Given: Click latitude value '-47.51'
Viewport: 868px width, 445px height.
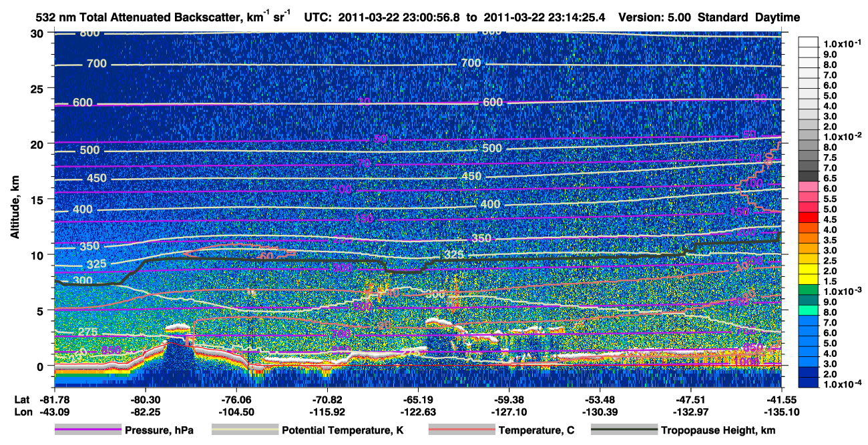Looking at the screenshot, I should pyautogui.click(x=690, y=401).
